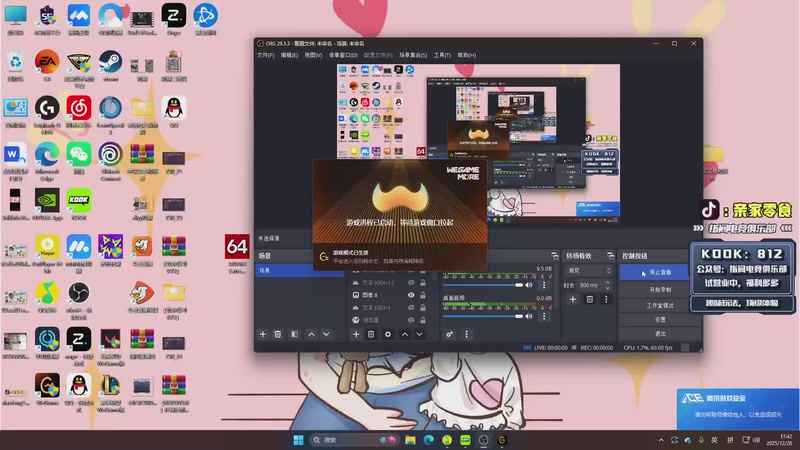Select NVIDIA App desktop icon

coord(47,204)
